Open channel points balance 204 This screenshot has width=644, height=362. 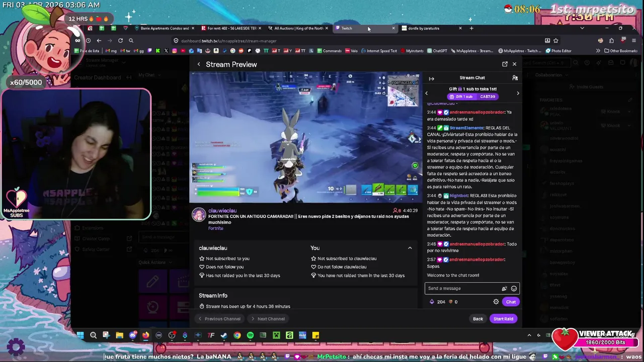point(437,302)
